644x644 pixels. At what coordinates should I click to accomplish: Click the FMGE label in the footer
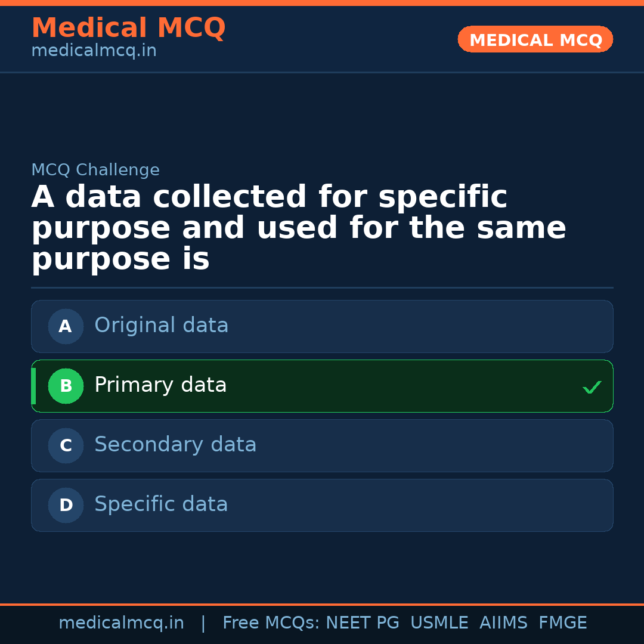[x=562, y=622]
